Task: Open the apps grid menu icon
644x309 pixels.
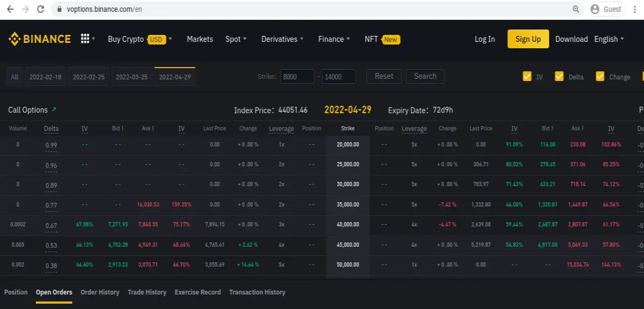Action: (x=85, y=39)
